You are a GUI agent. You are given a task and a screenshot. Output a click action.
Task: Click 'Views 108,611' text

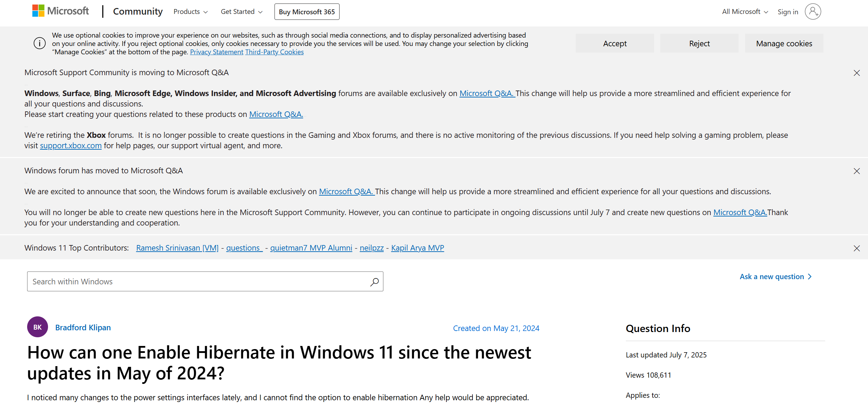point(648,375)
